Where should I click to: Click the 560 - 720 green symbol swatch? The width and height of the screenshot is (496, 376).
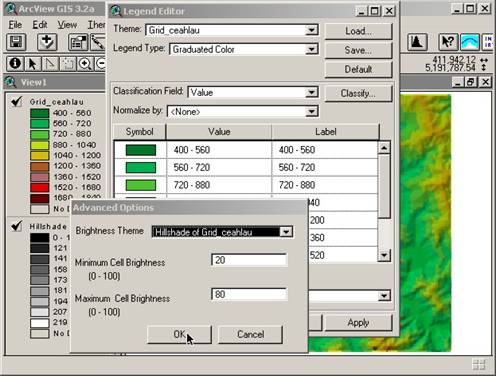(141, 167)
